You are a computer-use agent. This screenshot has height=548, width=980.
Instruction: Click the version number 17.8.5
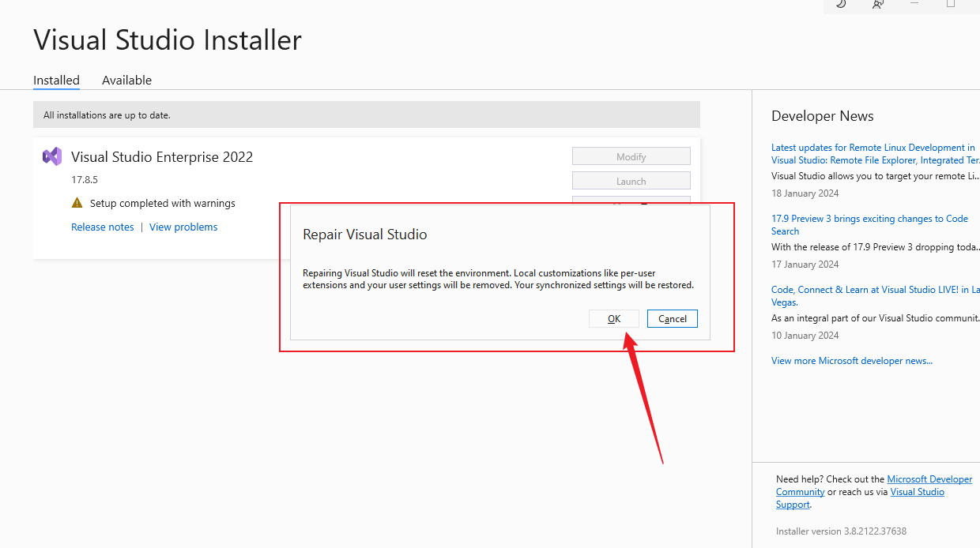tap(85, 180)
